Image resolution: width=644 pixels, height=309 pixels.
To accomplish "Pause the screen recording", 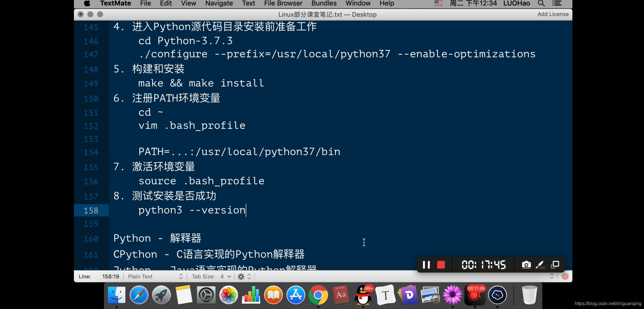I will click(426, 265).
